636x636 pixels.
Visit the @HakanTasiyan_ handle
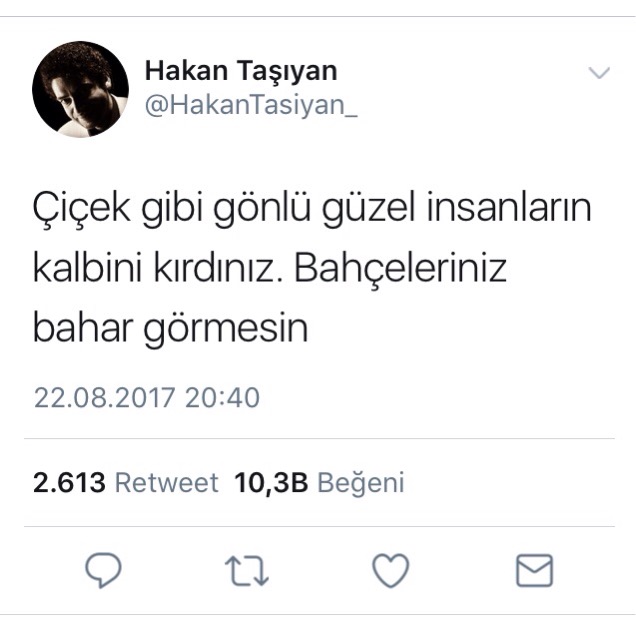[x=251, y=105]
